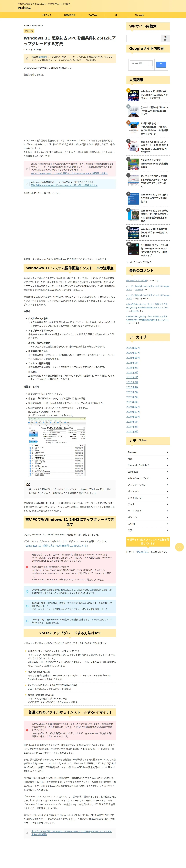Expand the ガジェット category arrow
Image resolution: width=186 pixels, height=868 pixels.
click(167, 491)
